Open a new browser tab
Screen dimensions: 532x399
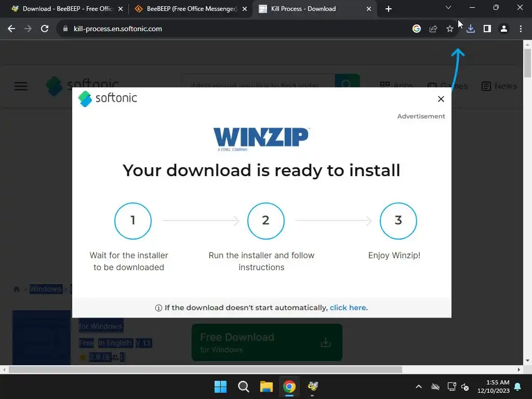click(x=389, y=9)
